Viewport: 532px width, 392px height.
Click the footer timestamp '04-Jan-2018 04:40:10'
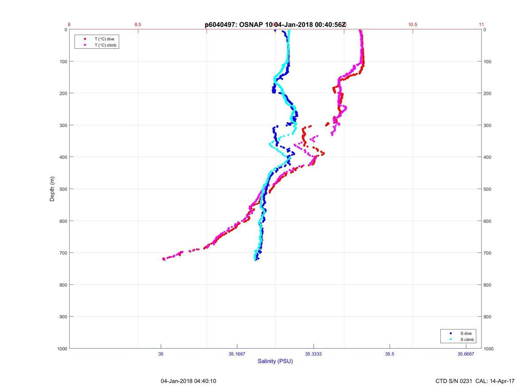[x=188, y=381]
